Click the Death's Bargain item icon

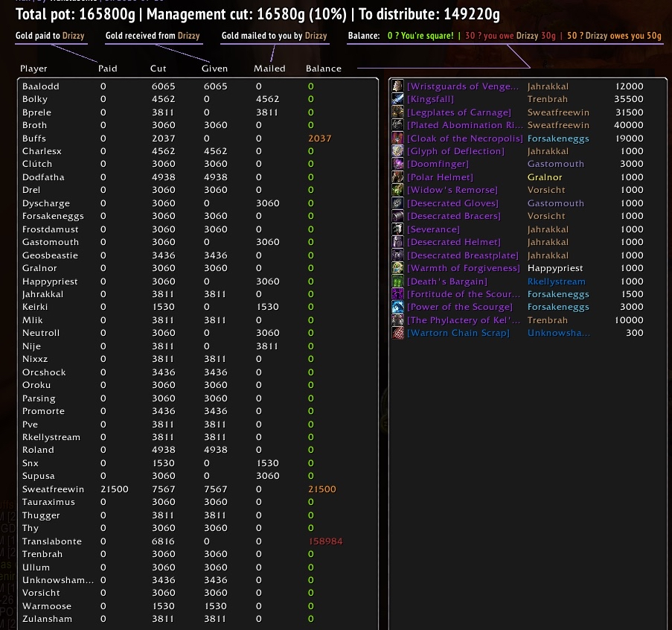pos(397,281)
